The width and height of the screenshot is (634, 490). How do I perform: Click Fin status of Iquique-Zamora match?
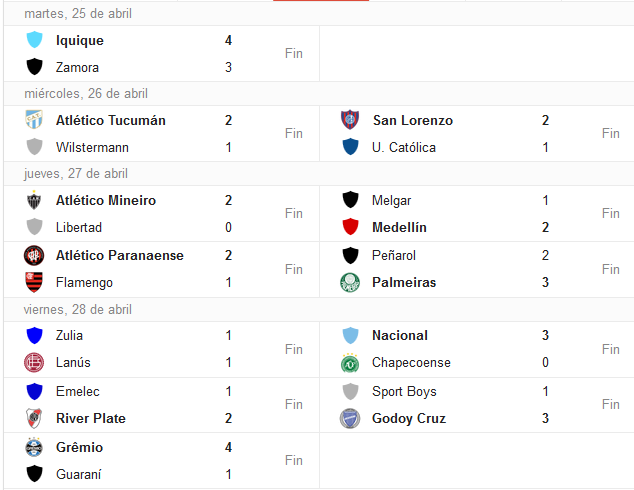pyautogui.click(x=294, y=53)
